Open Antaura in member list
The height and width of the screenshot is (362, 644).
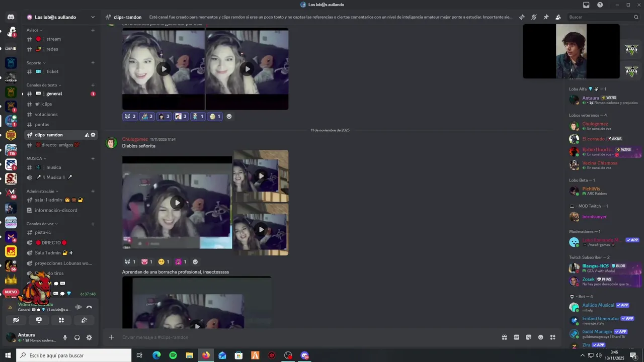[604, 100]
